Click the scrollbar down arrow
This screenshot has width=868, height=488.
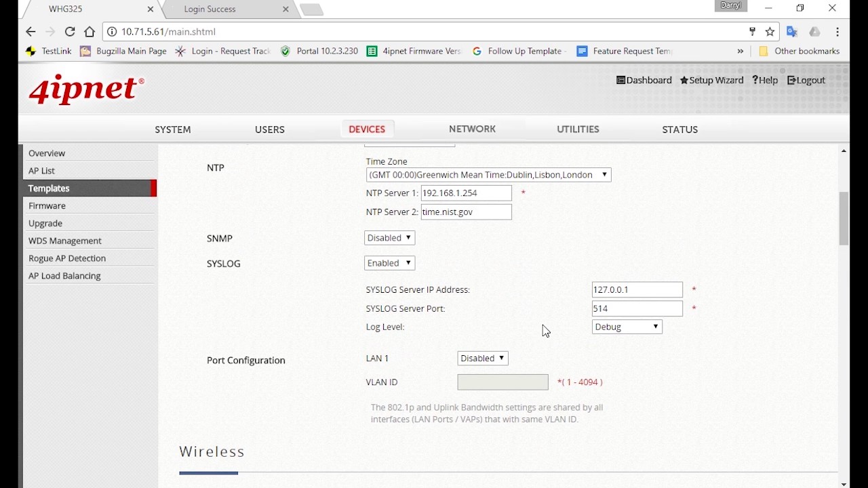(844, 483)
